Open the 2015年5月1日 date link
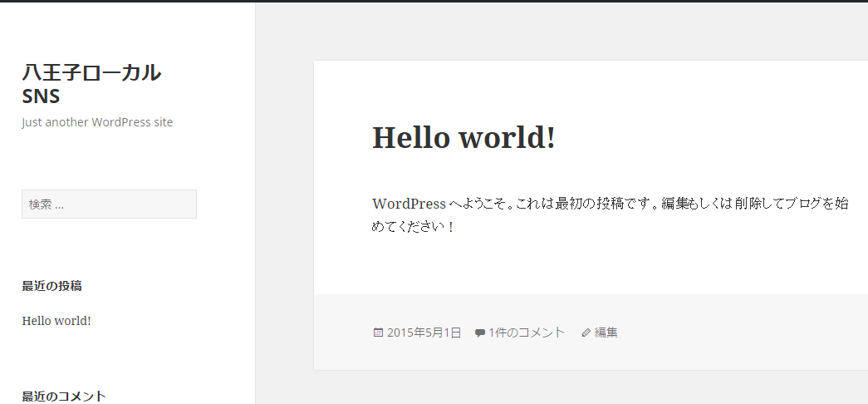The image size is (868, 404). pyautogui.click(x=424, y=333)
